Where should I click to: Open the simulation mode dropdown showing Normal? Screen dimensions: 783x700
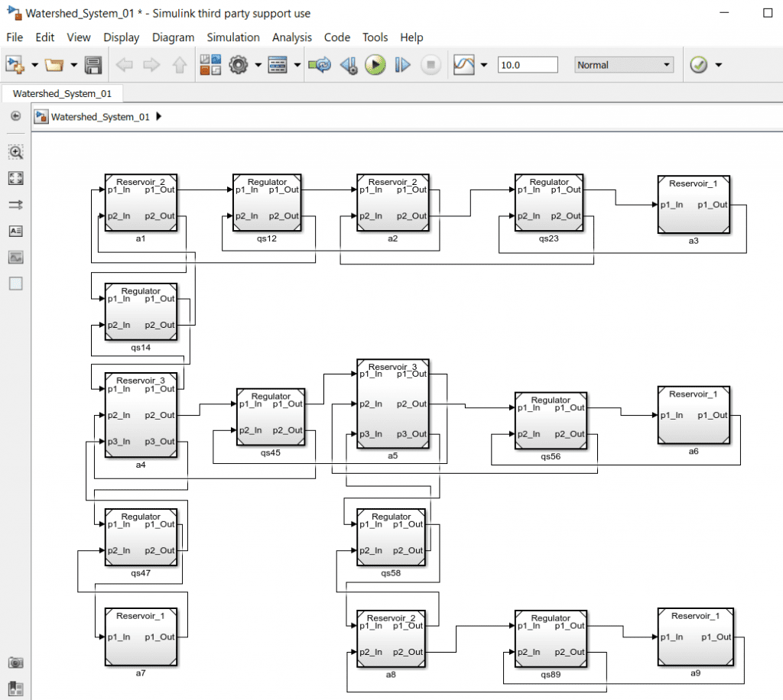point(623,64)
